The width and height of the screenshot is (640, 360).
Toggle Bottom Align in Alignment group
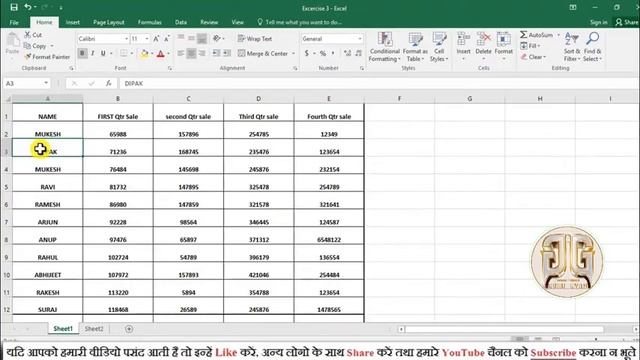pos(202,38)
